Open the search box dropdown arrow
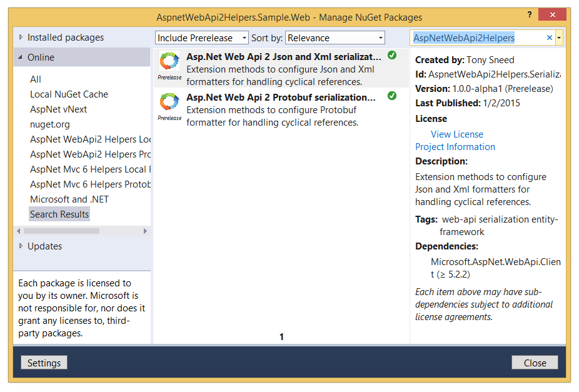The image size is (579, 392). click(559, 38)
